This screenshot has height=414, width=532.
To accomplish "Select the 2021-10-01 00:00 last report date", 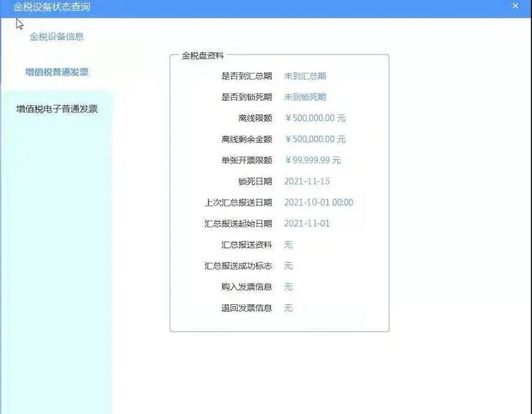I will (319, 202).
